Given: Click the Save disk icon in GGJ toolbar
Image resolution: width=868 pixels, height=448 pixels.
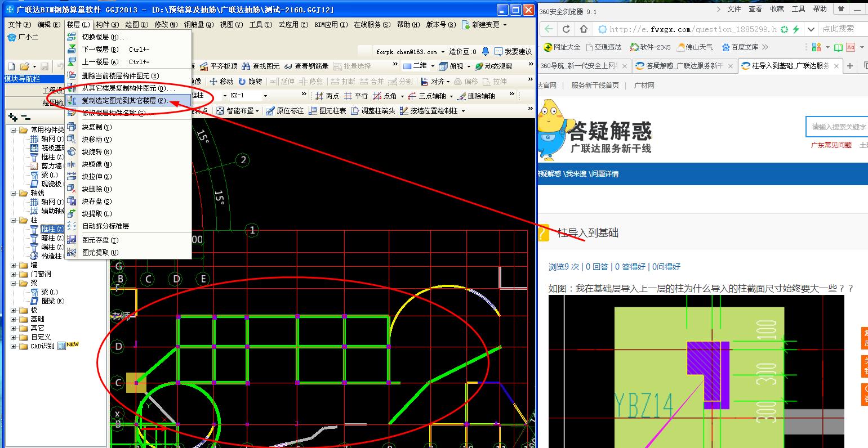Looking at the screenshot, I should (x=44, y=66).
